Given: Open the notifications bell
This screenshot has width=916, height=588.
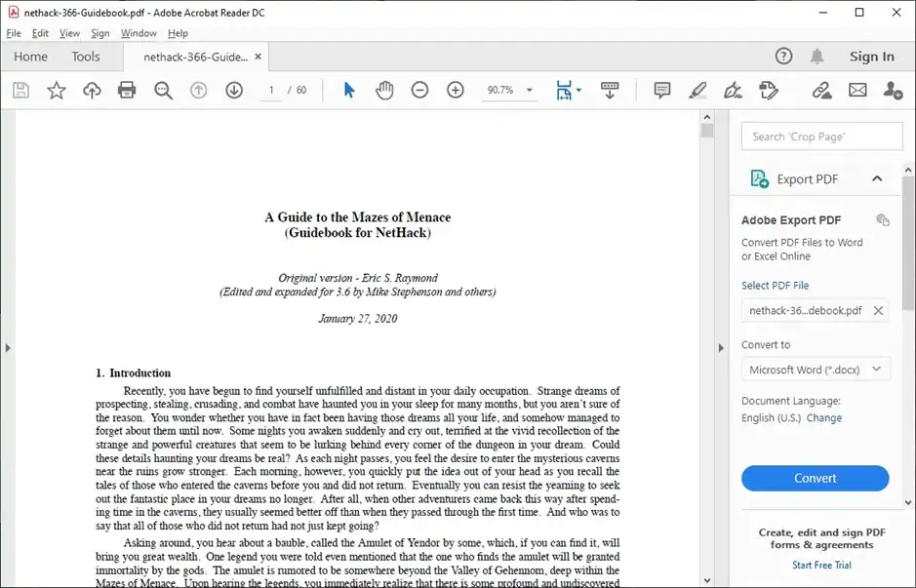Looking at the screenshot, I should (x=816, y=56).
